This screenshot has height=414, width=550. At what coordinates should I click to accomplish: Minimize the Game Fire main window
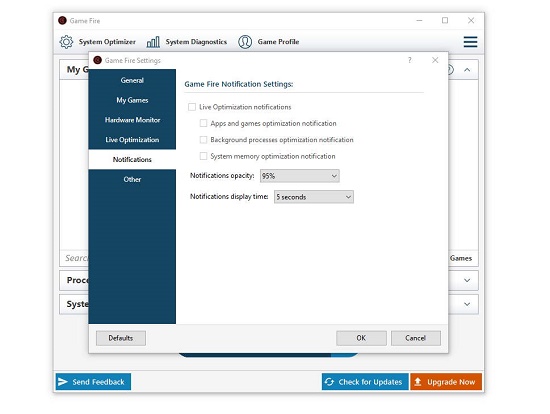click(419, 20)
